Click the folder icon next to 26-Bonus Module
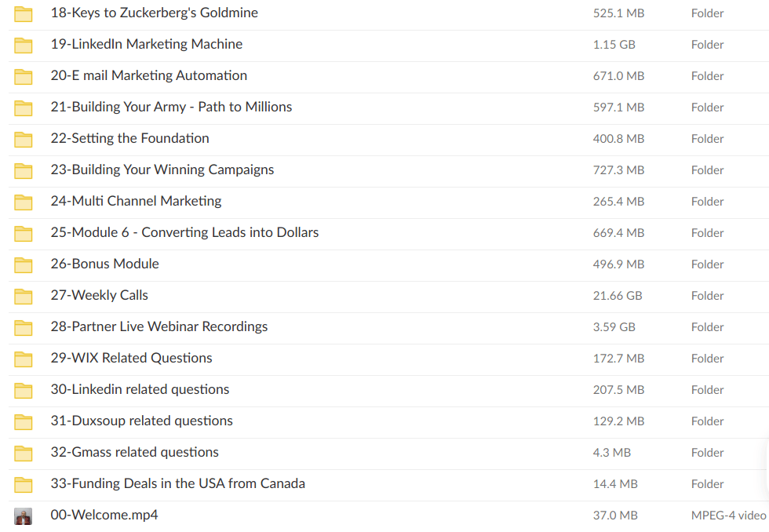 24,264
